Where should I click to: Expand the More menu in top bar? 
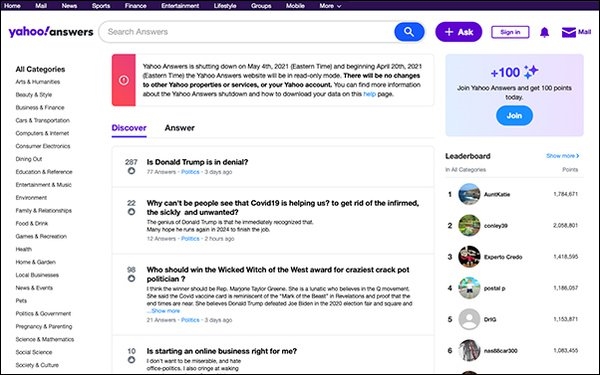pos(330,6)
